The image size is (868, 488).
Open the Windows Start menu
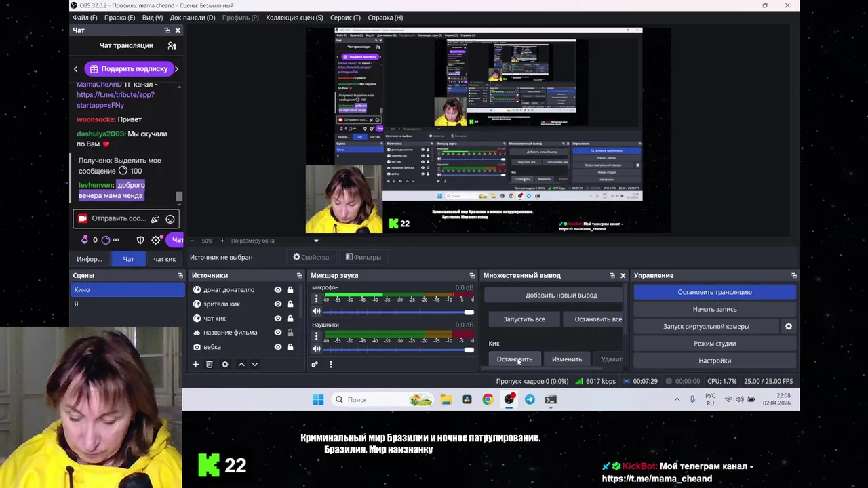(318, 399)
